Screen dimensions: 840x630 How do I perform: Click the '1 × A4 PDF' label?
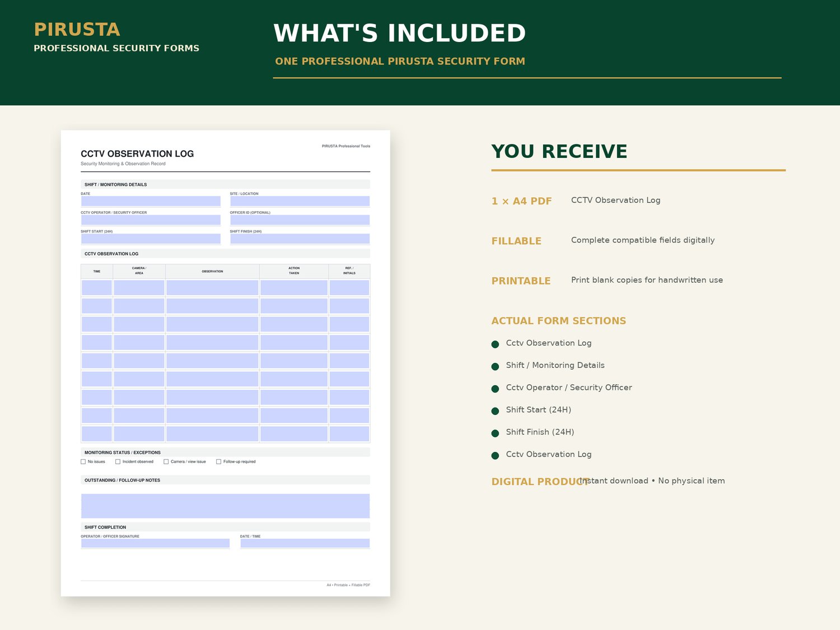(521, 201)
